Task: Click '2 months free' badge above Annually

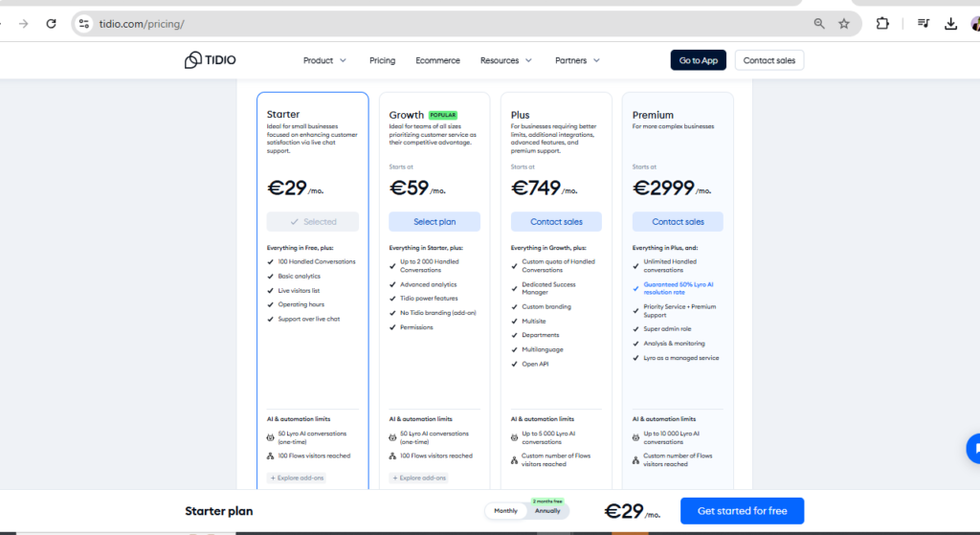Action: (x=546, y=502)
